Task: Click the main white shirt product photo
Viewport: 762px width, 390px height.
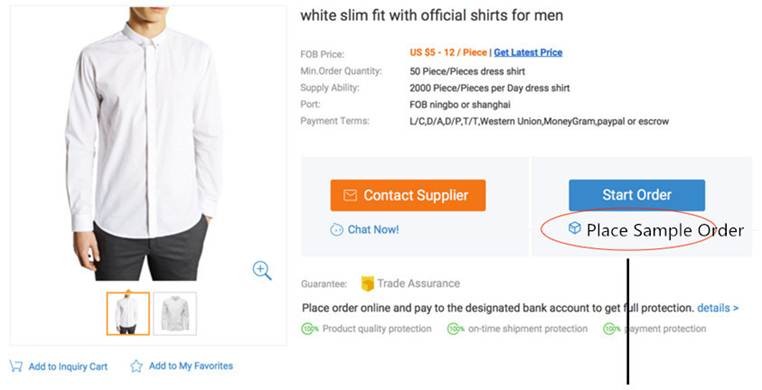Action: (x=143, y=143)
